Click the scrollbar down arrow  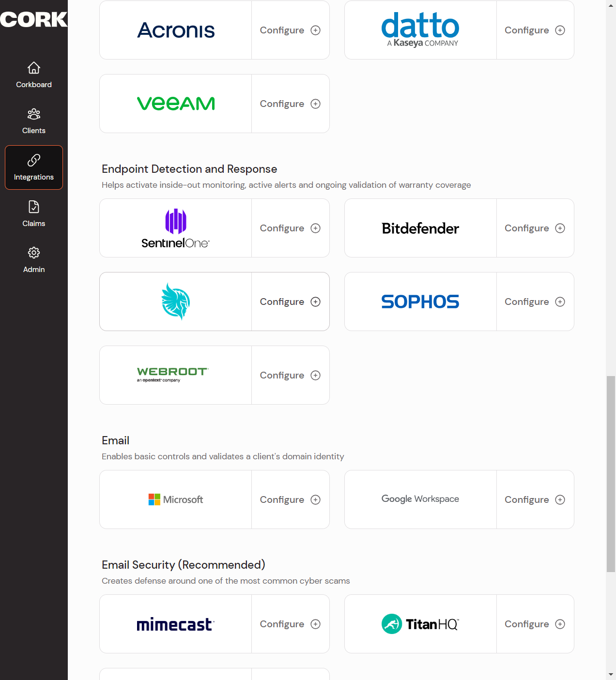coord(611,674)
